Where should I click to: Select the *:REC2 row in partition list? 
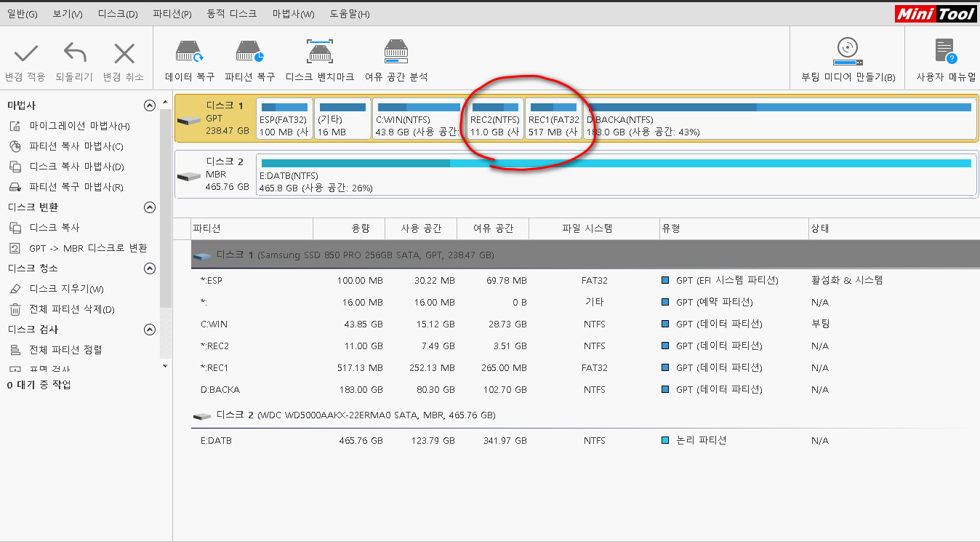[585, 346]
